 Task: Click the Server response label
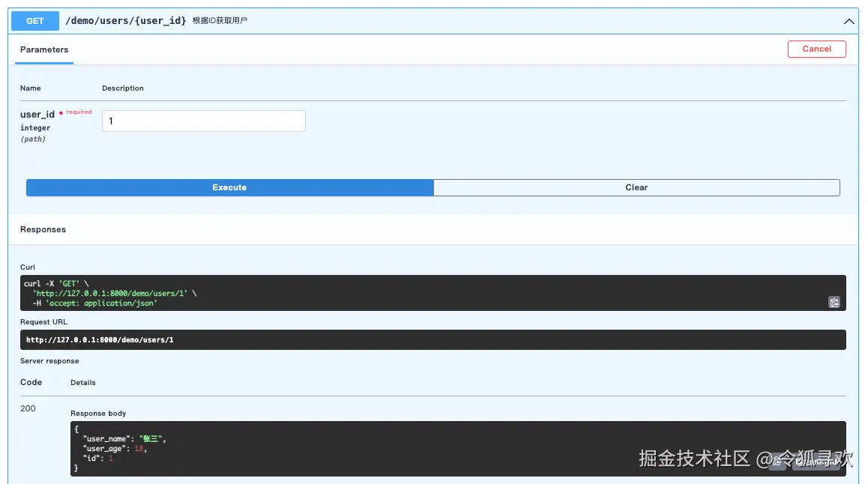tap(49, 360)
